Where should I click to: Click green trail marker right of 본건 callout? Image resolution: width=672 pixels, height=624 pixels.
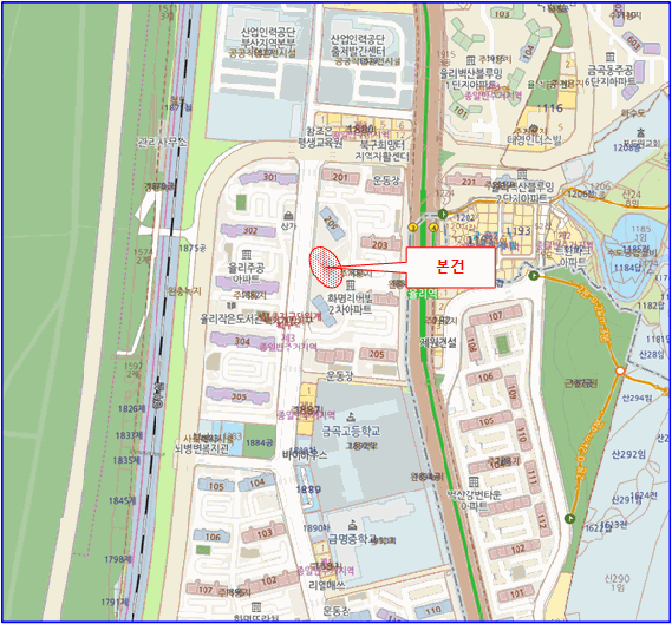pyautogui.click(x=533, y=276)
